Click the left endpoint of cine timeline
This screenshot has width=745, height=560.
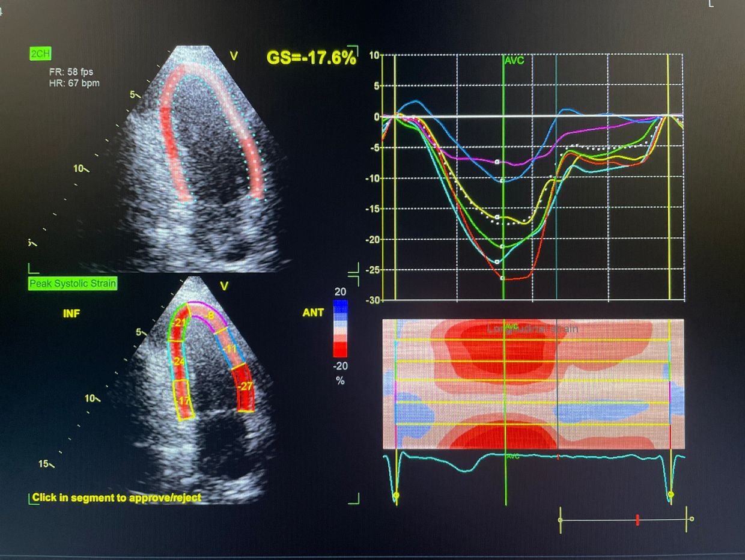coord(561,519)
